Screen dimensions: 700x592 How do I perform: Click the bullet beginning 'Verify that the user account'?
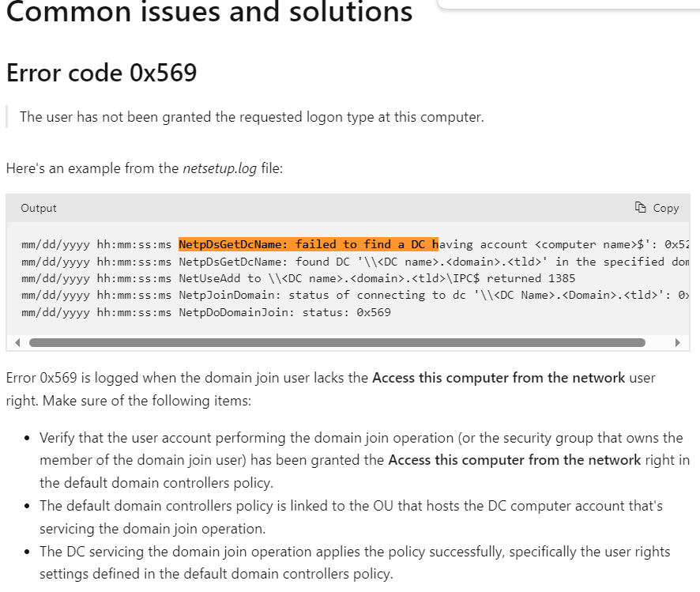coord(364,460)
